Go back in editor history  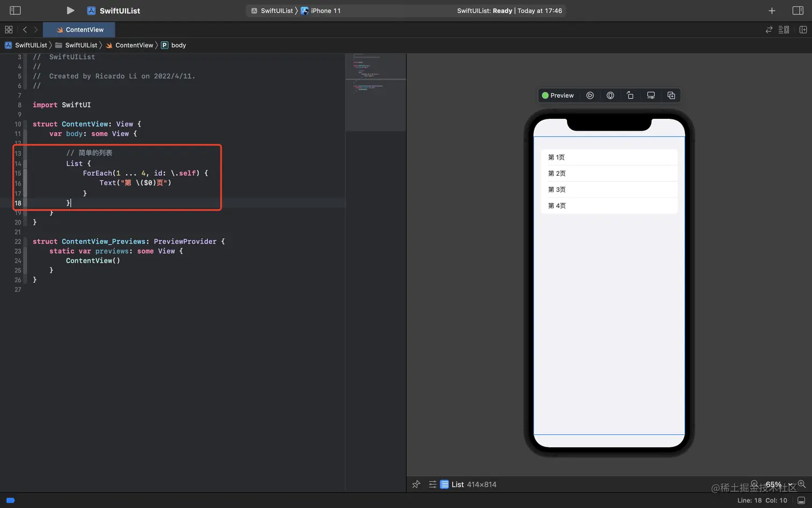(25, 30)
